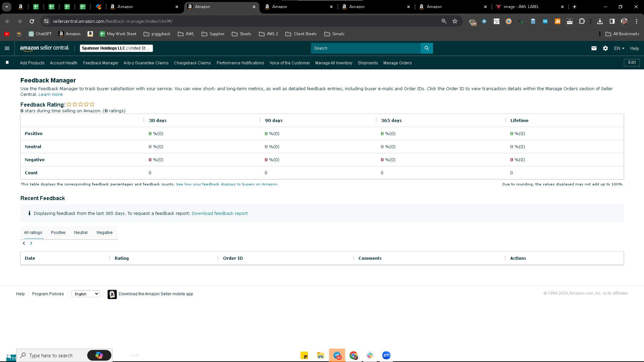This screenshot has height=362, width=644.
Task: Open the Chrome extensions puzzle icon
Action: [582, 21]
